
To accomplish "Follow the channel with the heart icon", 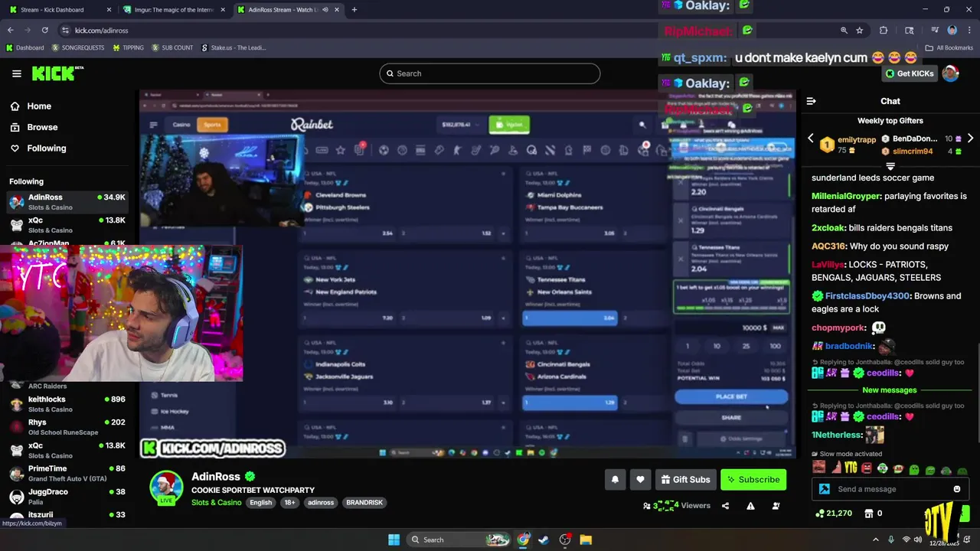I will pos(640,480).
